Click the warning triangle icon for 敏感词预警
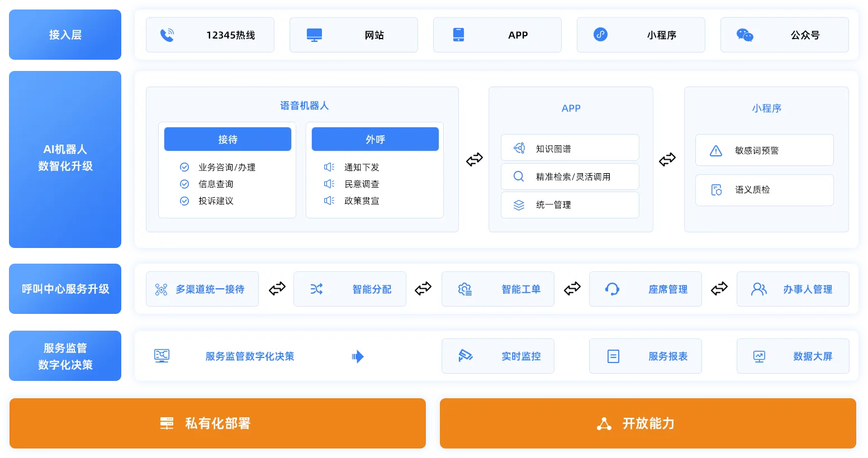The width and height of the screenshot is (868, 458). tap(716, 151)
